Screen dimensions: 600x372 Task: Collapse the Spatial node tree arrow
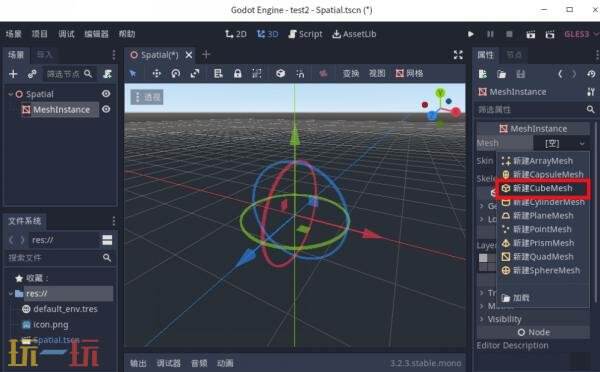coord(11,94)
